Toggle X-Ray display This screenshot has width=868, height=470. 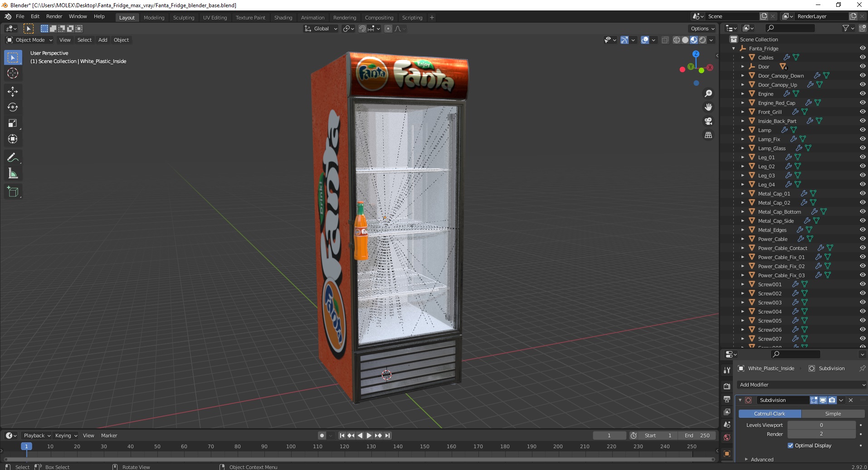(x=665, y=40)
